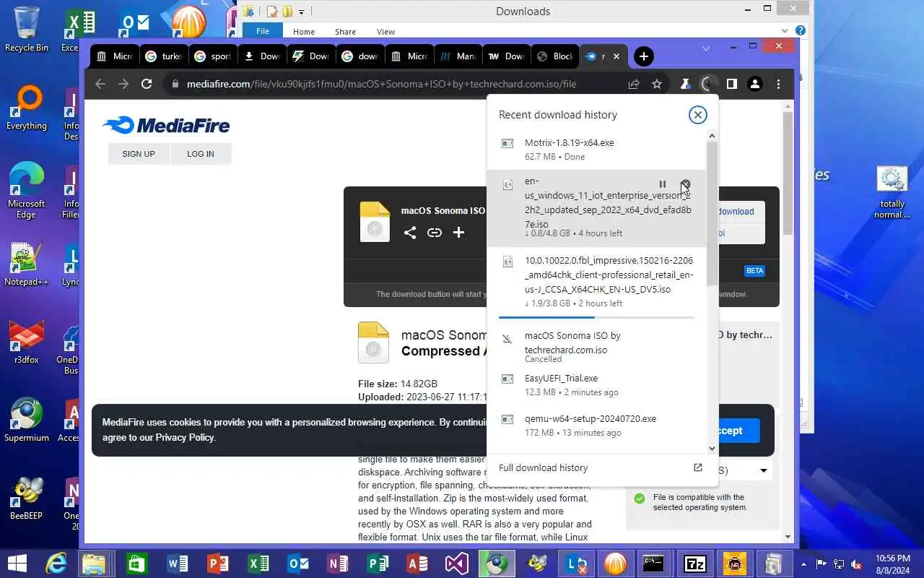Click the plus icon on the file card
924x578 pixels.
pos(458,233)
